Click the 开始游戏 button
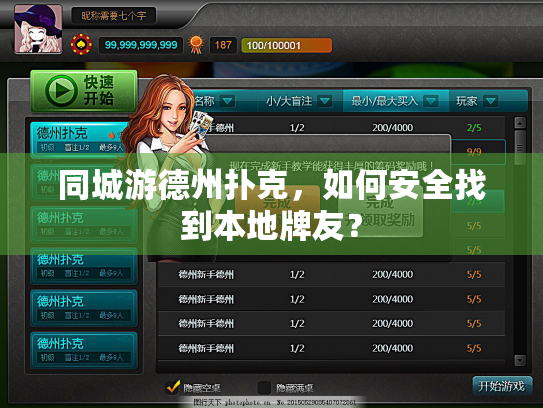This screenshot has height=408, width=543. pyautogui.click(x=502, y=386)
